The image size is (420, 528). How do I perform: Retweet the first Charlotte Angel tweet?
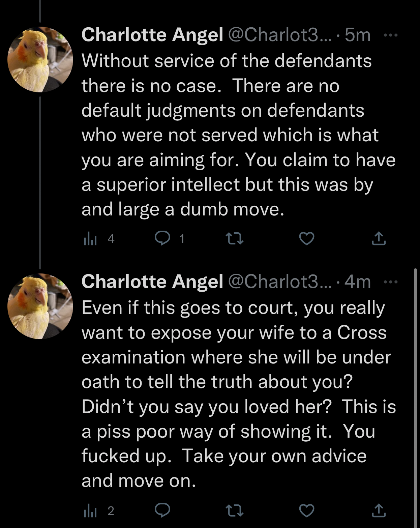coord(234,239)
